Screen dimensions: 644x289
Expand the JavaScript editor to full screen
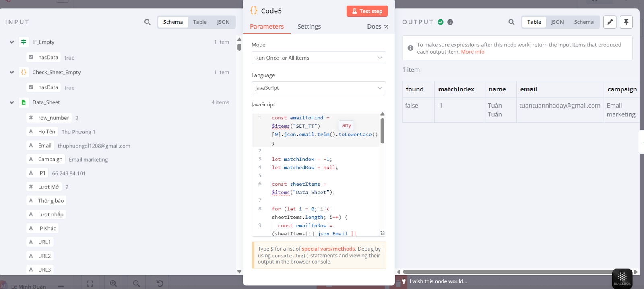tap(382, 233)
